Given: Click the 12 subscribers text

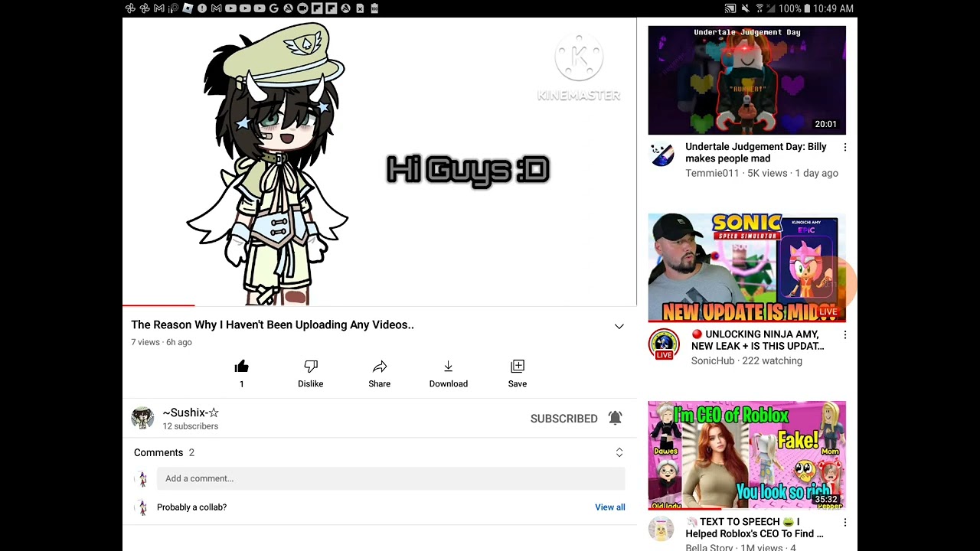Looking at the screenshot, I should [191, 426].
